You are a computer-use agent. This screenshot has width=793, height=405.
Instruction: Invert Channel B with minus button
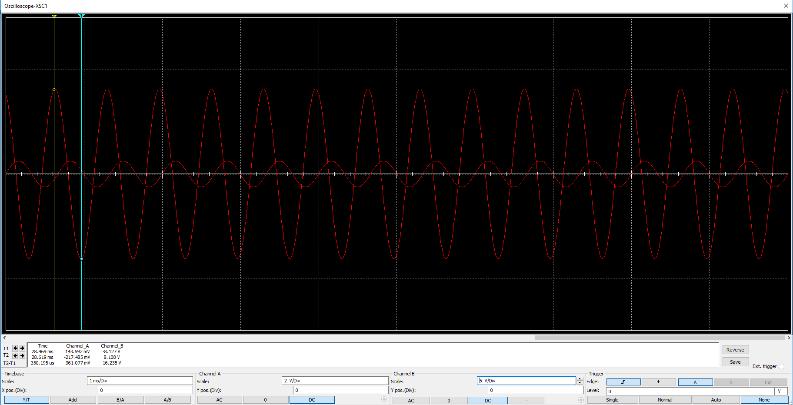tap(526, 400)
